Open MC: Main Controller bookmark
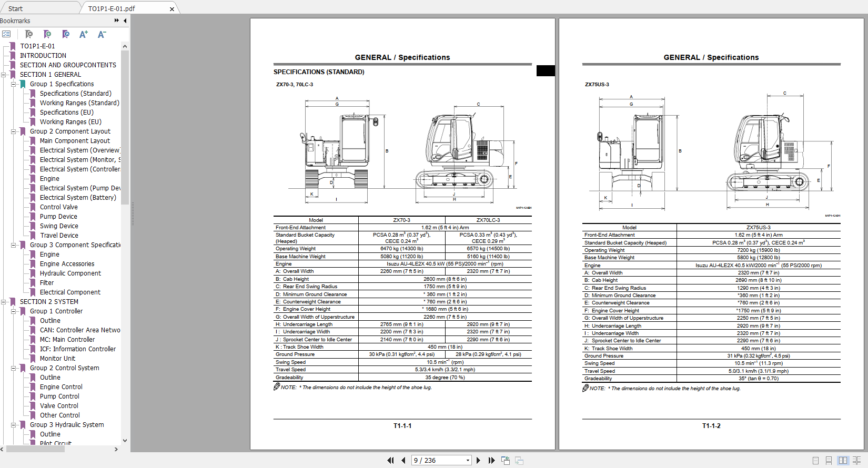The height and width of the screenshot is (468, 868). (67, 340)
